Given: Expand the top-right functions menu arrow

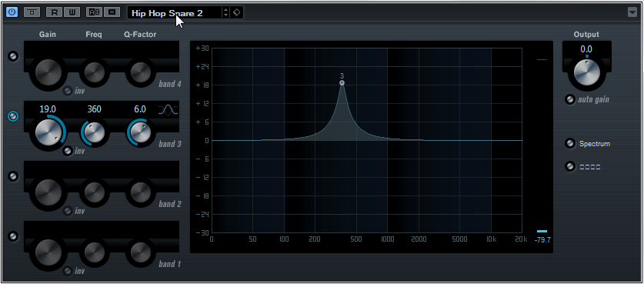Looking at the screenshot, I should click(632, 13).
